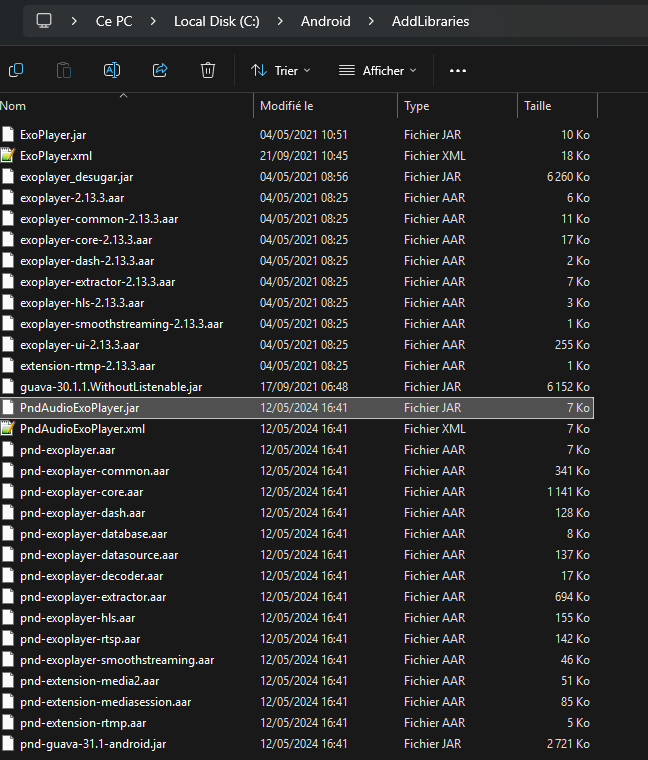Image resolution: width=648 pixels, height=760 pixels.
Task: Click the date 21/09/2021 10:45
Action: (304, 156)
